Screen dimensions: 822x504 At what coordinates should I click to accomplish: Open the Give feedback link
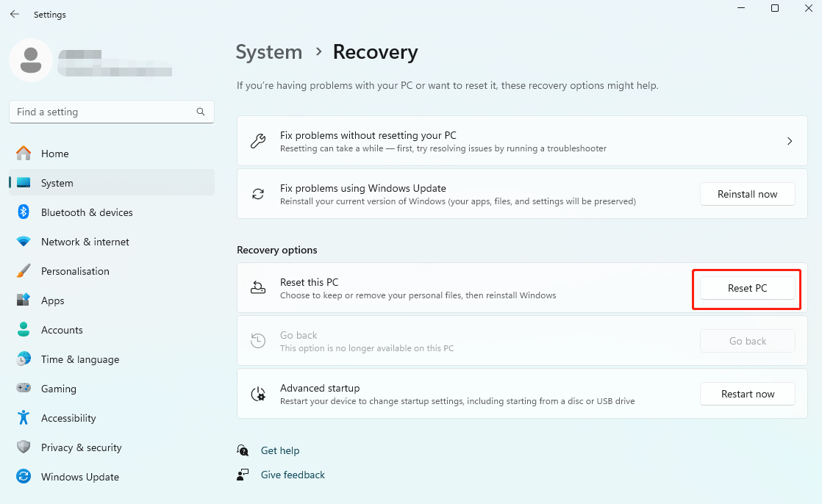[x=293, y=475]
